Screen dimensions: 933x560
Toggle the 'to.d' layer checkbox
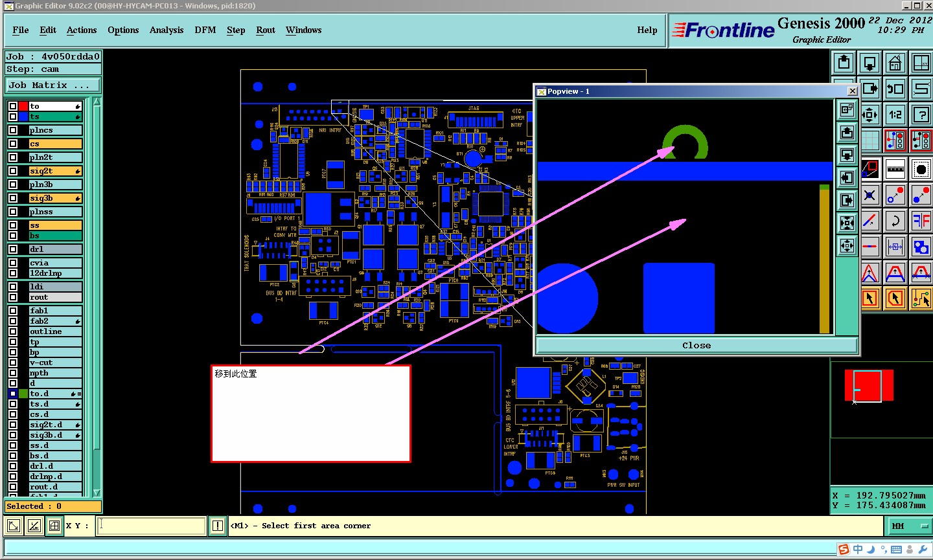(x=13, y=394)
